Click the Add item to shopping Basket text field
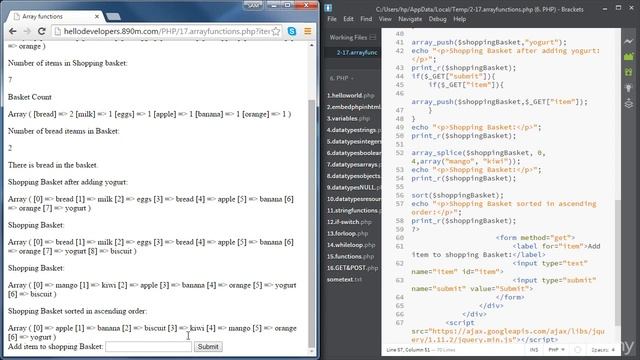Viewport: 640px width, 360px height. 149,347
